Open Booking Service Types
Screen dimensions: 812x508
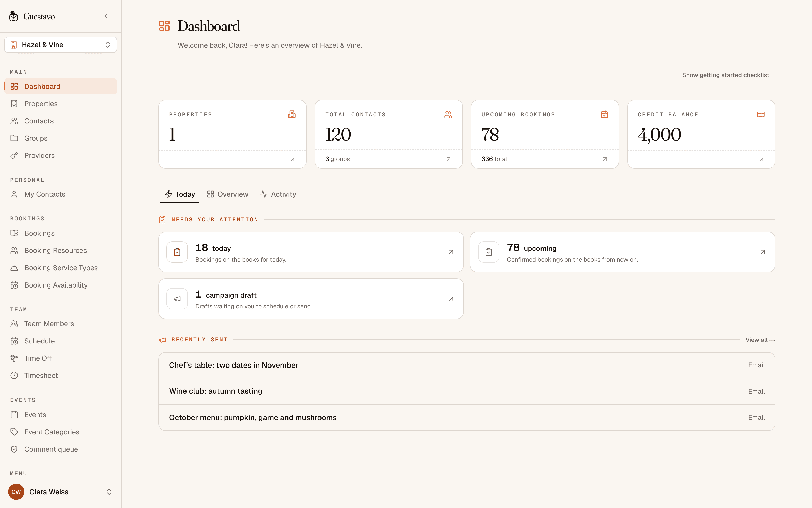click(x=60, y=268)
